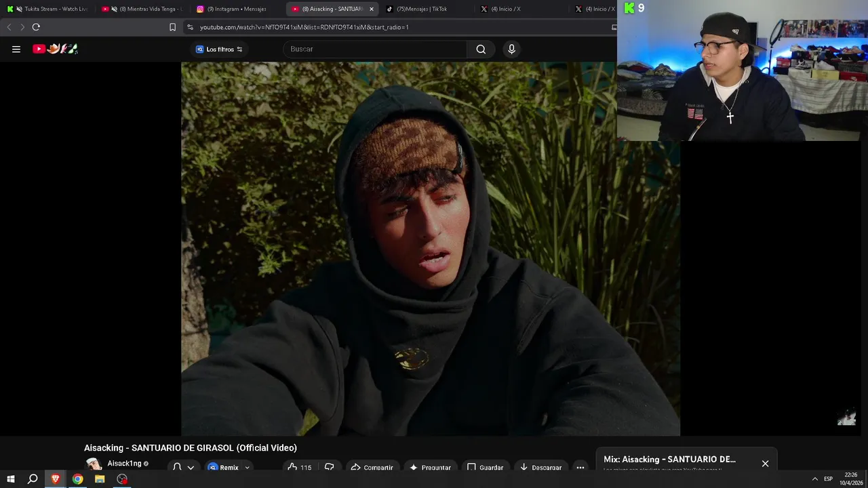
Task: Open the Los filtros button
Action: coord(219,49)
